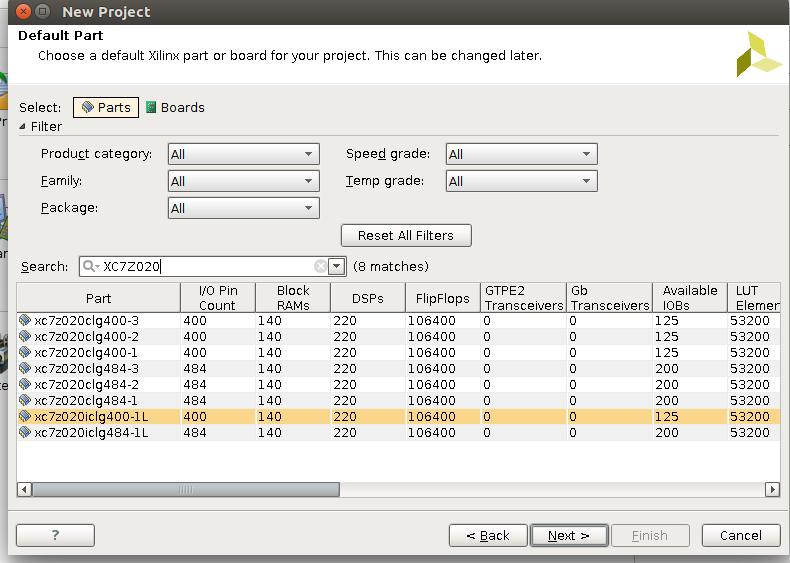Switch to the Boards selection toggle
Screen dimensions: 790x563
click(x=175, y=107)
